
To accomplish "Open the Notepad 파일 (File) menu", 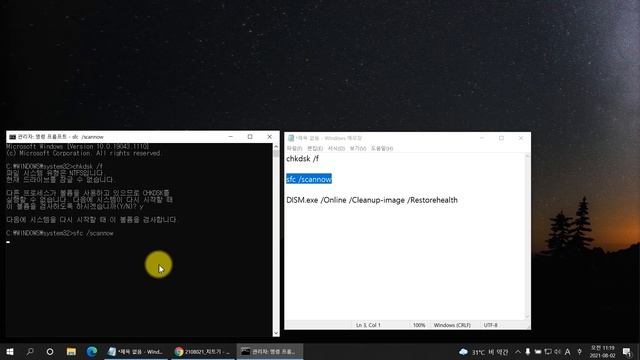I will tap(294, 149).
